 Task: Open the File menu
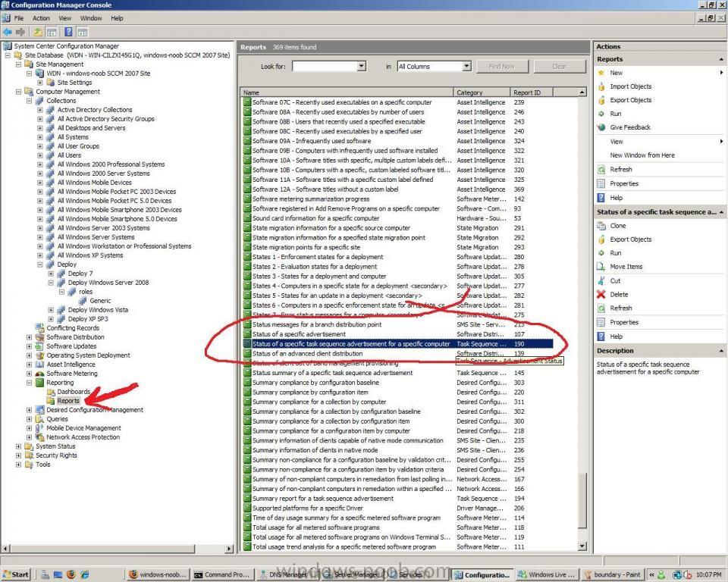point(18,18)
